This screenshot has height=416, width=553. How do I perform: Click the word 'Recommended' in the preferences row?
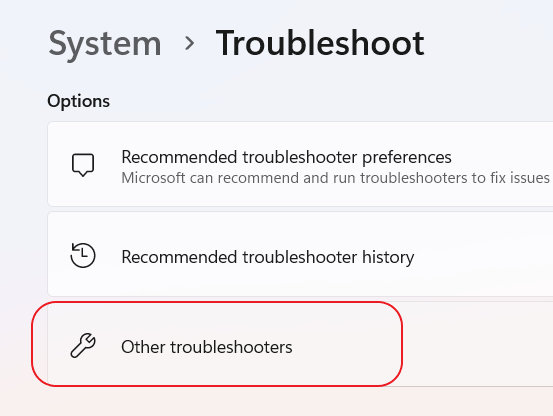[x=179, y=157]
